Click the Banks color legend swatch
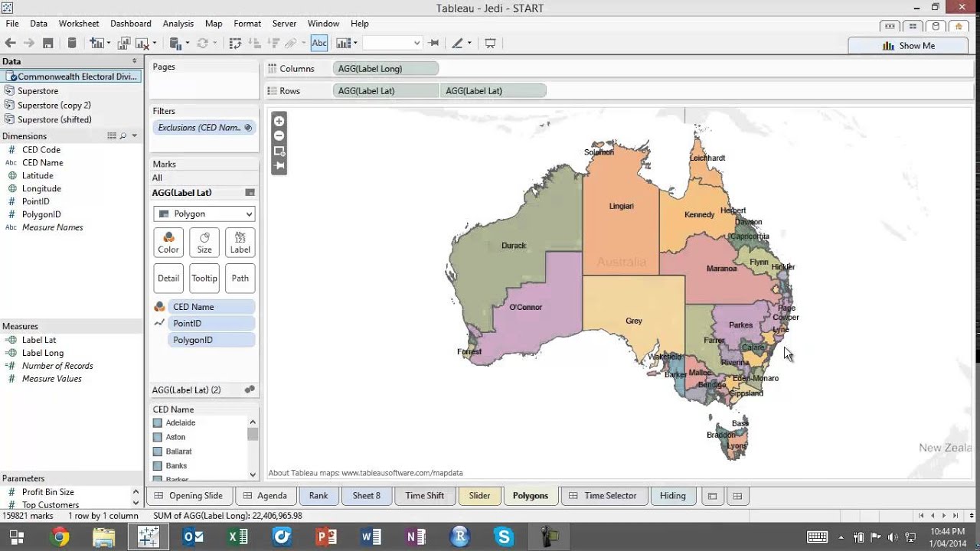Viewport: 980px width, 551px height. tap(158, 466)
